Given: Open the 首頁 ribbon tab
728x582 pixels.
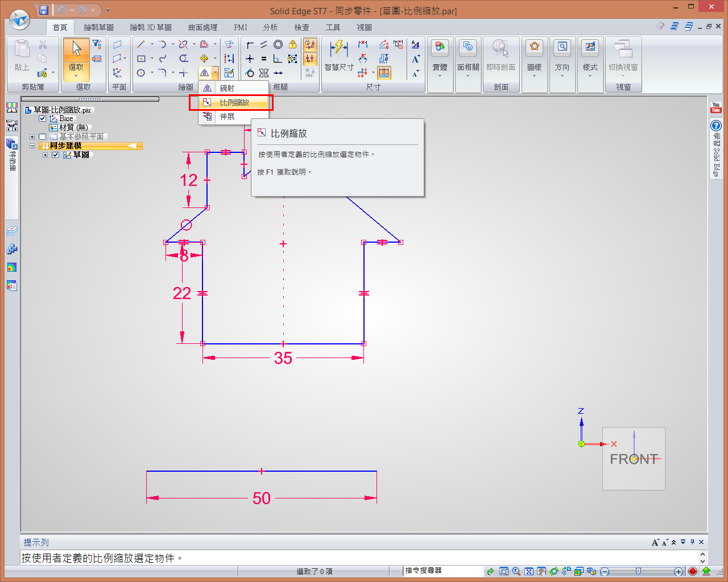Looking at the screenshot, I should tap(60, 27).
